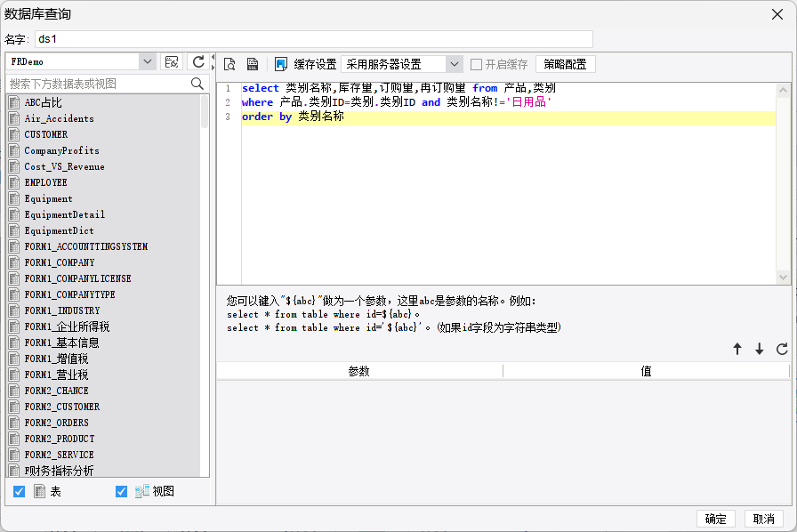Click SQL editor scroll up arrow
Screen dimensions: 797x532
(783, 91)
